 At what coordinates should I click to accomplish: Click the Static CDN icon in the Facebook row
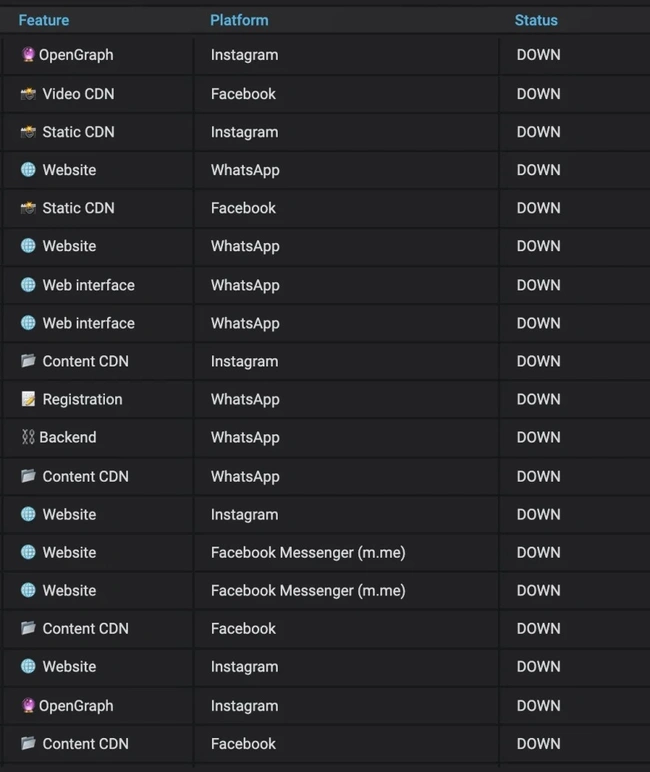28,208
